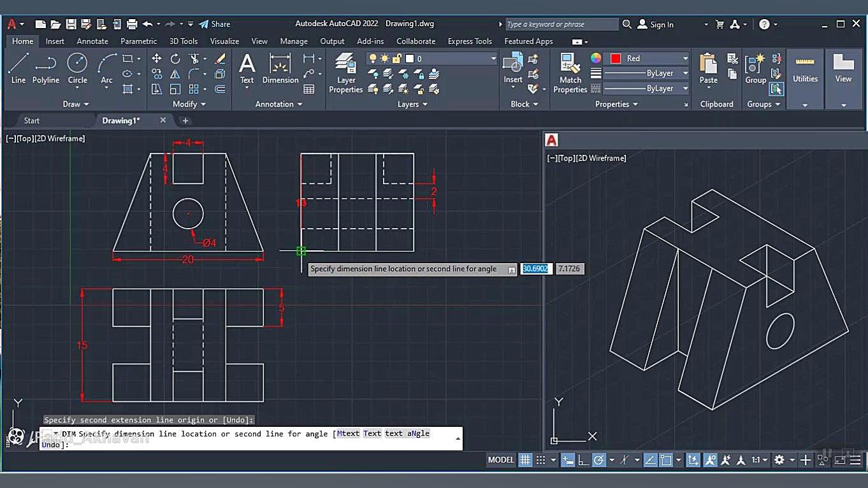Toggle Ortho mode in status bar
The height and width of the screenshot is (488, 868).
tap(583, 460)
